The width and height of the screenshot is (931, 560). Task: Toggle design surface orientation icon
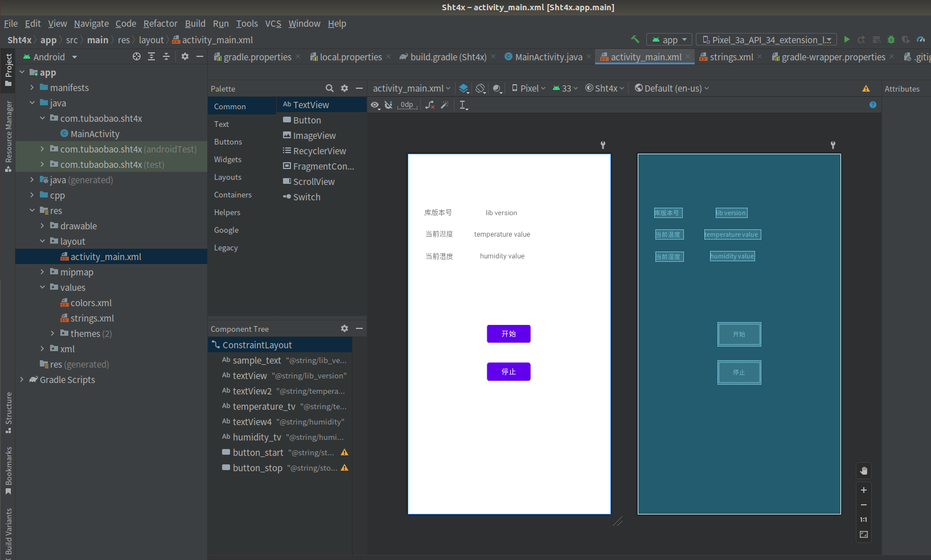481,88
